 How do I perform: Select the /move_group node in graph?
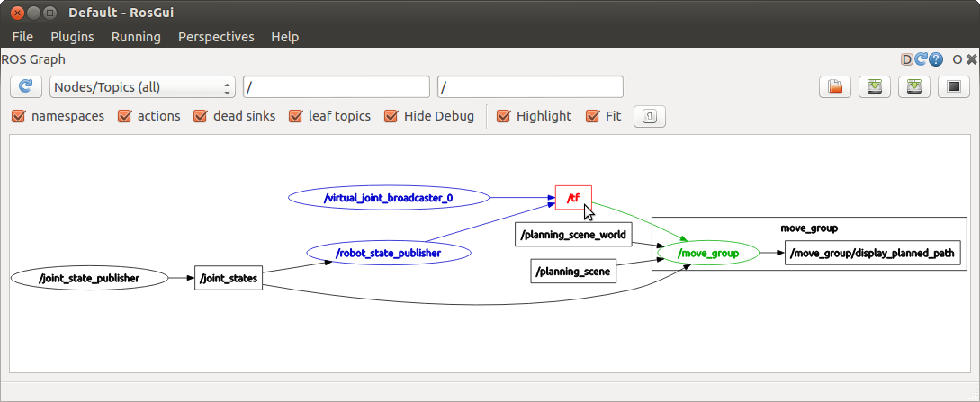click(x=707, y=254)
